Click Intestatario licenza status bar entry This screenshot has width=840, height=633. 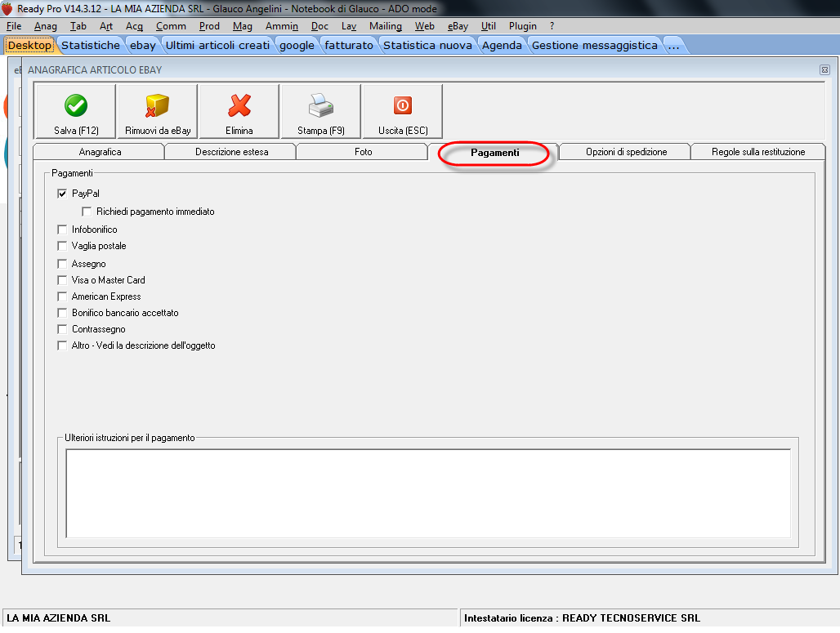click(x=582, y=618)
